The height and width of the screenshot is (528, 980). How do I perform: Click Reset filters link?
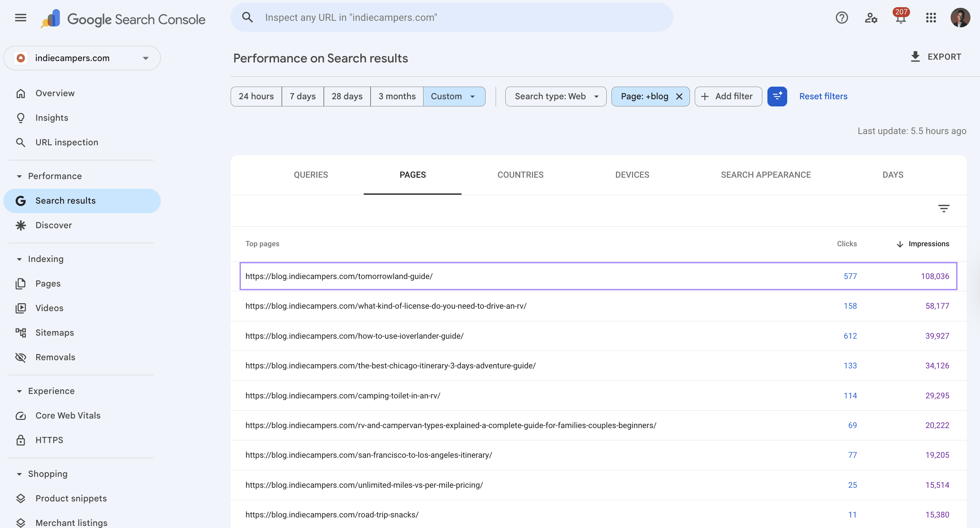pos(823,96)
